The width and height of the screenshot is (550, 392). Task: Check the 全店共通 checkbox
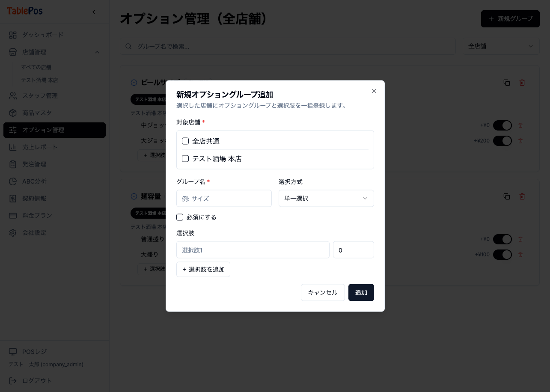(185, 141)
